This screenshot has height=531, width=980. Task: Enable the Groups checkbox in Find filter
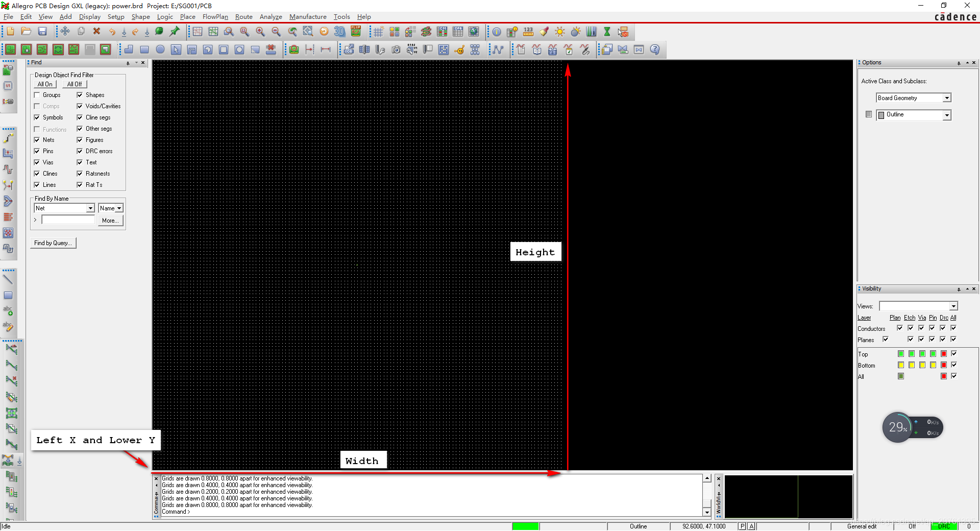(37, 95)
